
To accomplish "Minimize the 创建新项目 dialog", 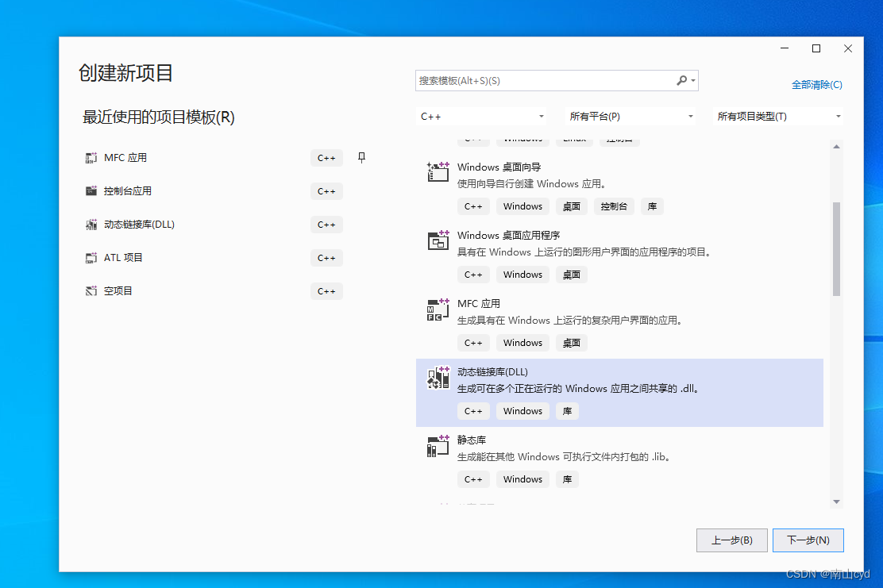I will point(785,48).
